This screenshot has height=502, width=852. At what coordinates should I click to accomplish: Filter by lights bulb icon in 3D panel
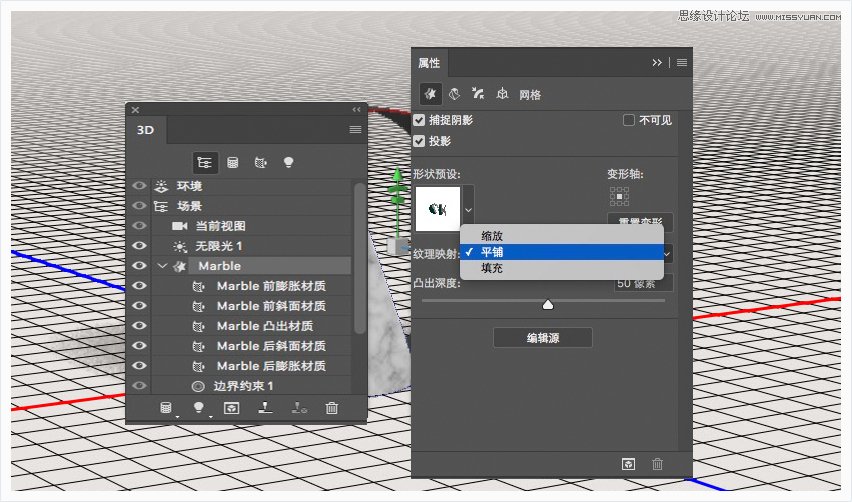point(289,162)
